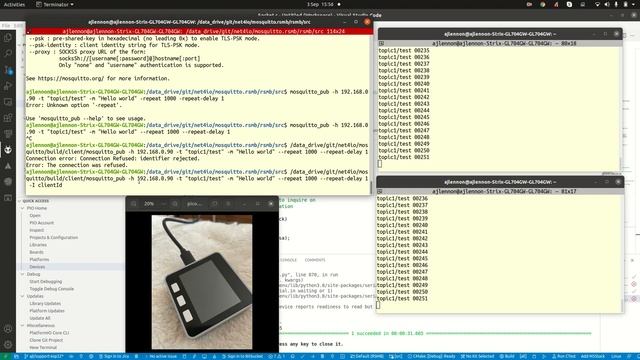The image size is (640, 360).
Task: Collapse the Miscellaneous tree group
Action: [x=23, y=326]
